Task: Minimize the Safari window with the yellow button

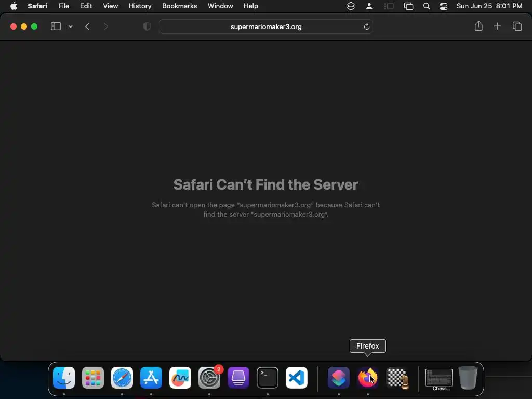Action: click(x=24, y=26)
